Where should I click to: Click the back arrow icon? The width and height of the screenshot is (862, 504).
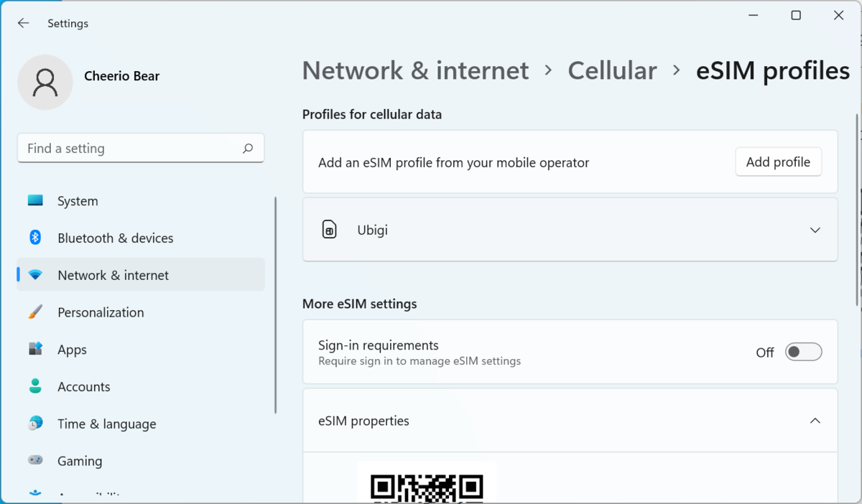[x=23, y=24]
